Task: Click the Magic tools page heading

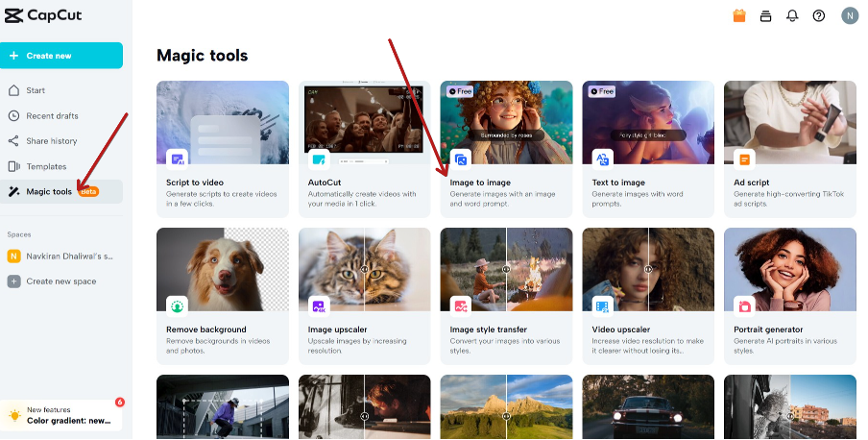Action: 202,56
